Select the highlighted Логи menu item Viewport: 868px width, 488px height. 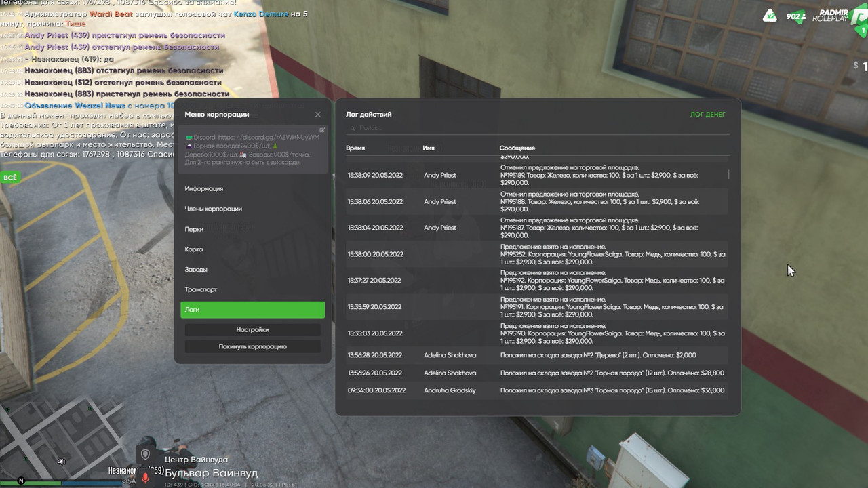(252, 310)
